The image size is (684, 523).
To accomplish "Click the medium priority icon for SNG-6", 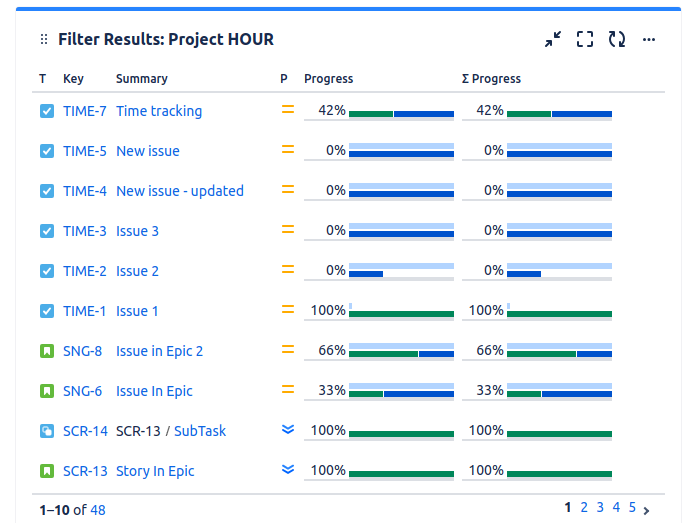I will [288, 390].
